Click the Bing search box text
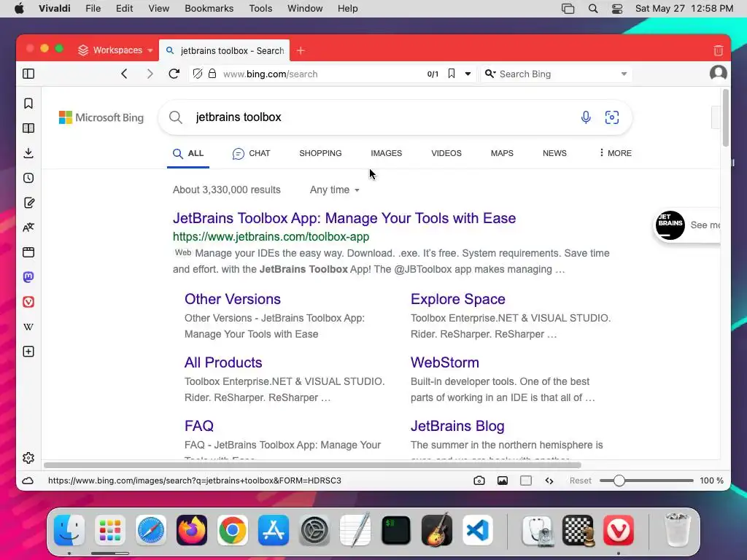The image size is (747, 560). tap(239, 117)
